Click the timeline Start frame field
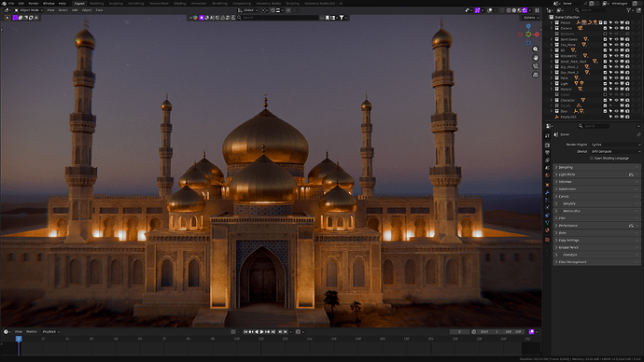This screenshot has width=644, height=362. tap(490, 331)
